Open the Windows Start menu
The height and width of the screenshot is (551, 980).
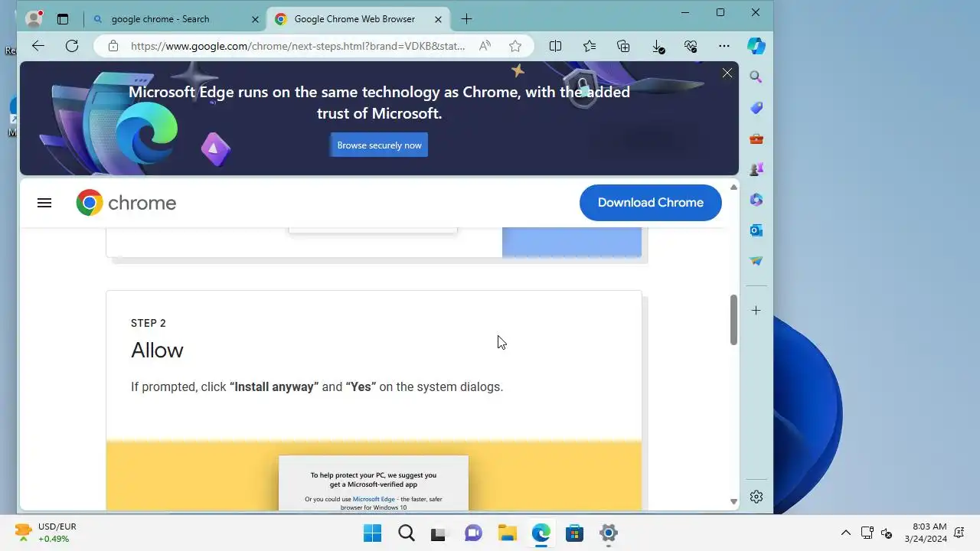[373, 533]
